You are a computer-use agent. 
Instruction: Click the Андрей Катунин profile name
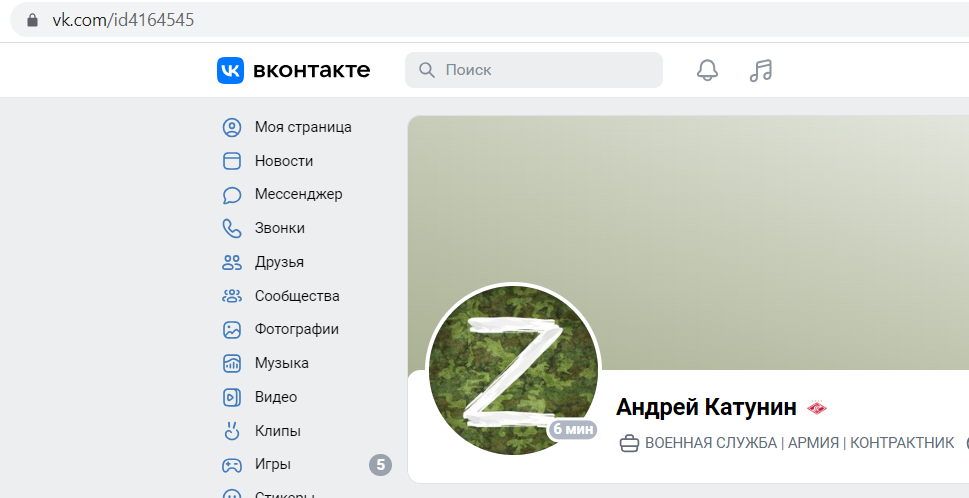(x=706, y=407)
